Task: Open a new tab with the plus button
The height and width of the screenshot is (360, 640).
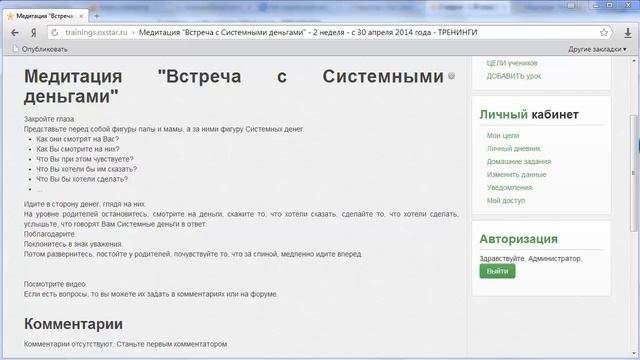Action: (97, 16)
